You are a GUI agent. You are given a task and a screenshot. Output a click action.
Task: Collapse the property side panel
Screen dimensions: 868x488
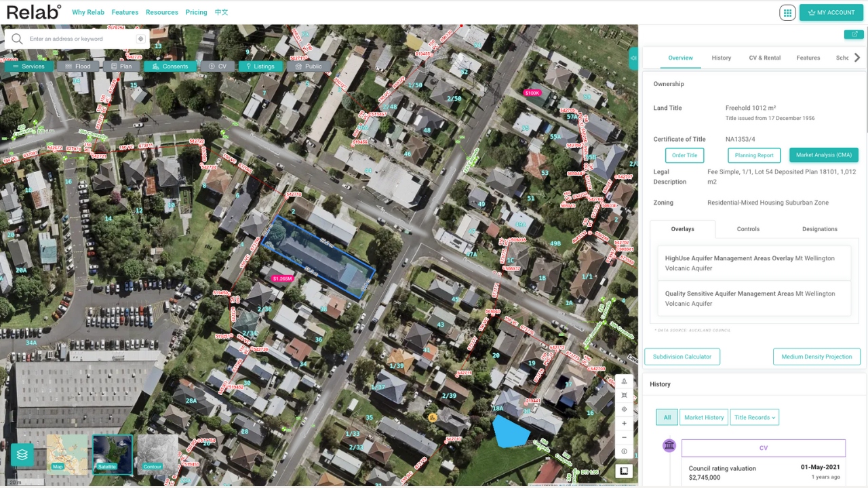(633, 58)
